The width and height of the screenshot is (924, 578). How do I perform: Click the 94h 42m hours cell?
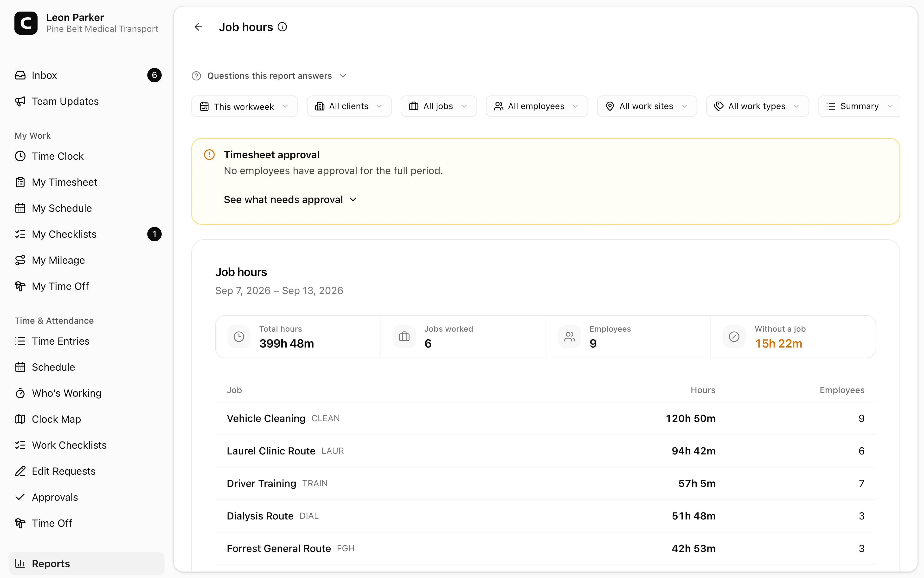click(693, 451)
